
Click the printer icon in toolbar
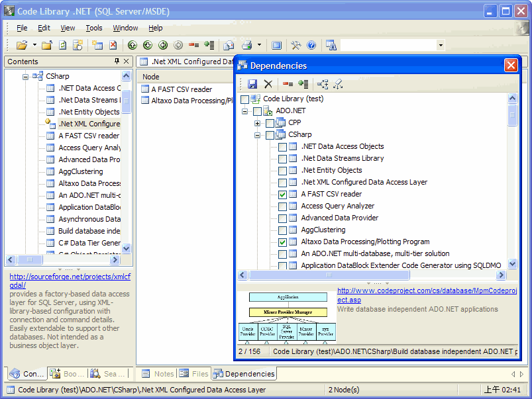click(x=246, y=45)
